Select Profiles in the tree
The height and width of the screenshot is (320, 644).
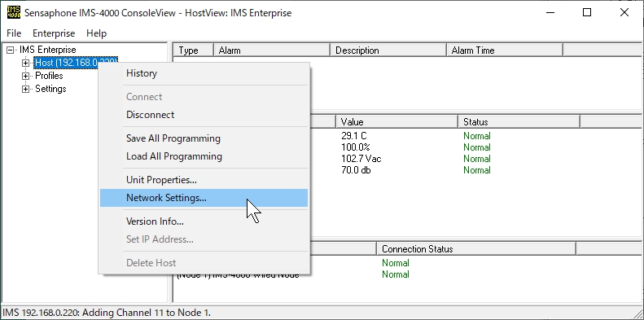click(49, 76)
